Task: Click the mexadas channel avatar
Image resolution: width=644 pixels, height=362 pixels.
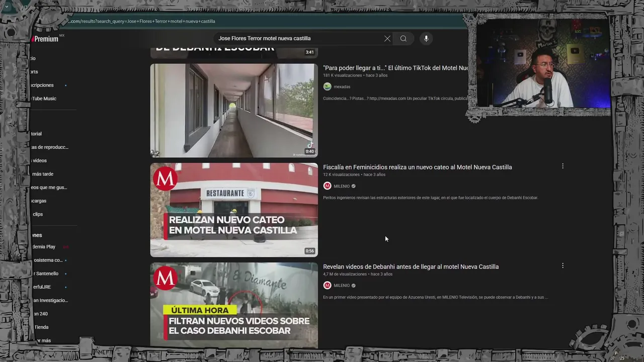Action: (x=327, y=86)
